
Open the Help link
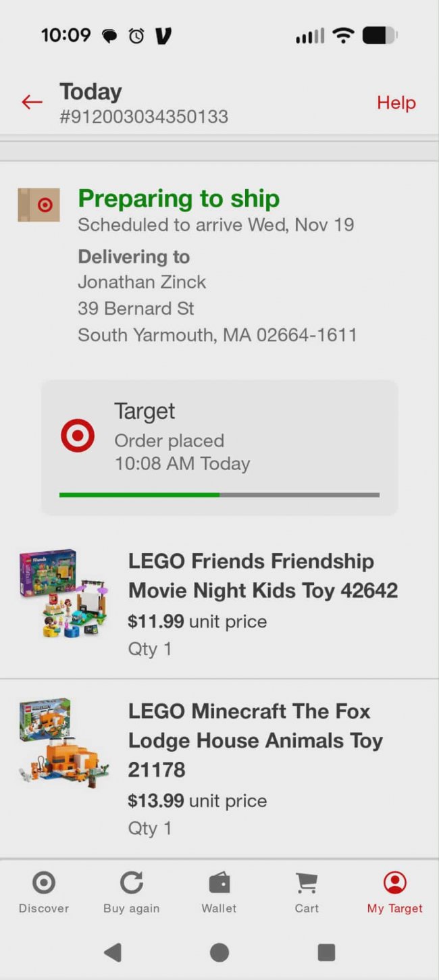coord(396,103)
